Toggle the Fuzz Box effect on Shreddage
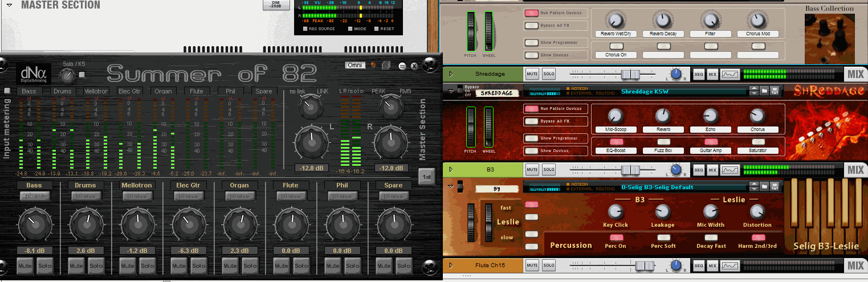Screen dimensions: 868x282 coord(662,142)
